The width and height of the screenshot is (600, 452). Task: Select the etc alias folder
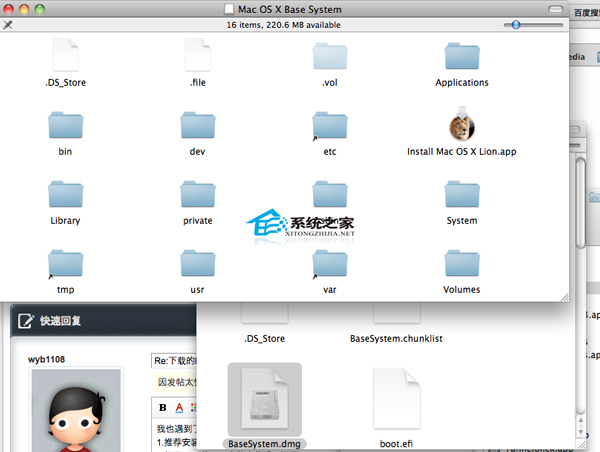[x=330, y=125]
